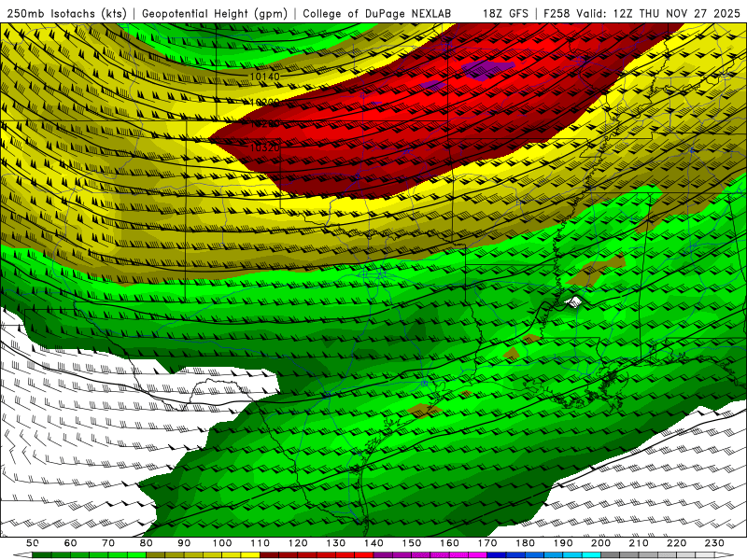Screen dimensions: 747x560
Task: Click the "F258" forecast hour text
Action: pyautogui.click(x=557, y=13)
